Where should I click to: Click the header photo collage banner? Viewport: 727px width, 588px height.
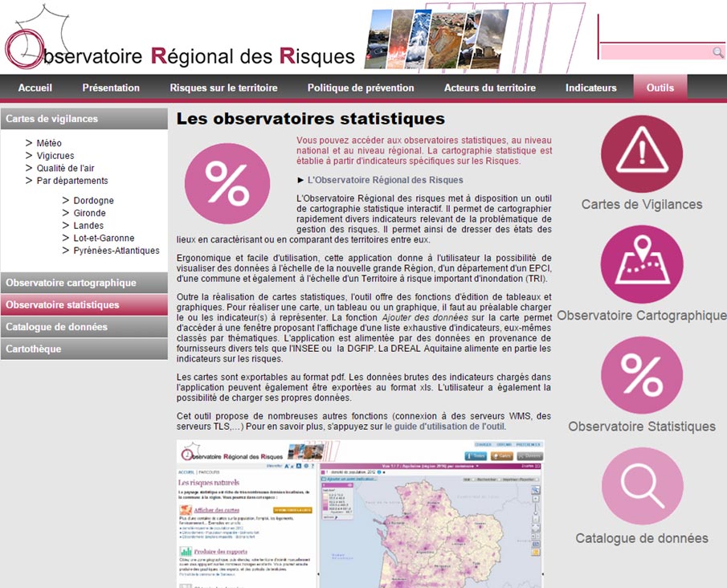(x=438, y=39)
